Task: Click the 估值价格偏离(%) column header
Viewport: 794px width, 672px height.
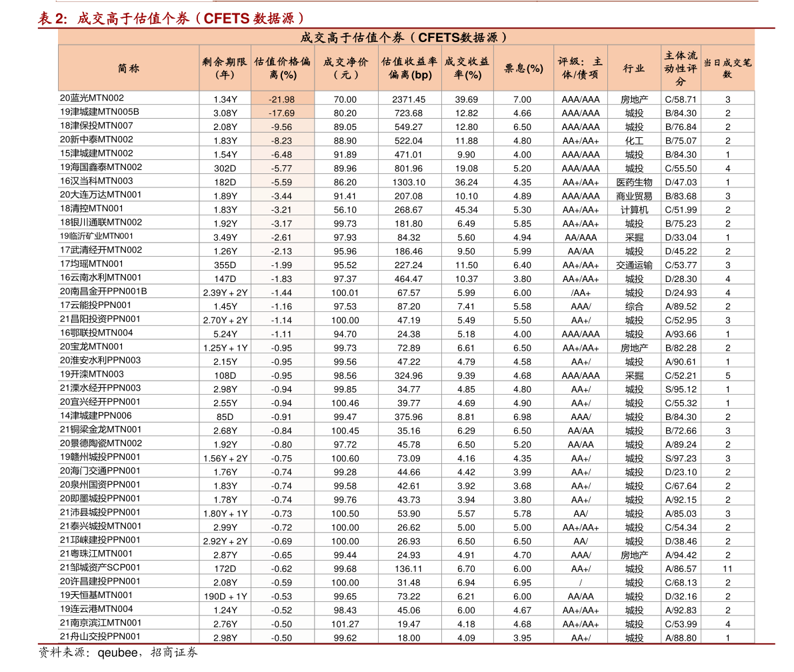Action: 283,69
